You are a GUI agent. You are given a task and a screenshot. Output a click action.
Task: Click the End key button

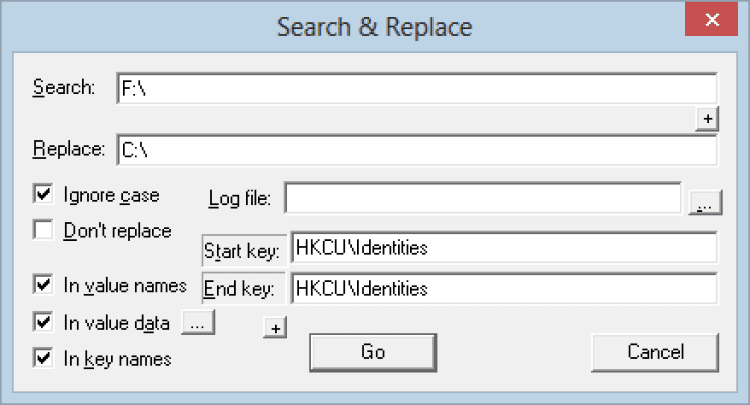pos(244,290)
